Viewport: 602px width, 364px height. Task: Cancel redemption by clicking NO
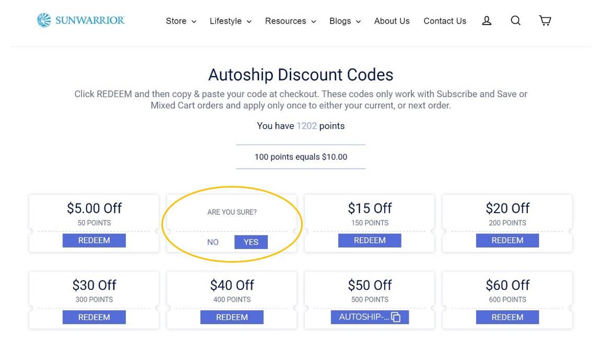click(x=213, y=242)
